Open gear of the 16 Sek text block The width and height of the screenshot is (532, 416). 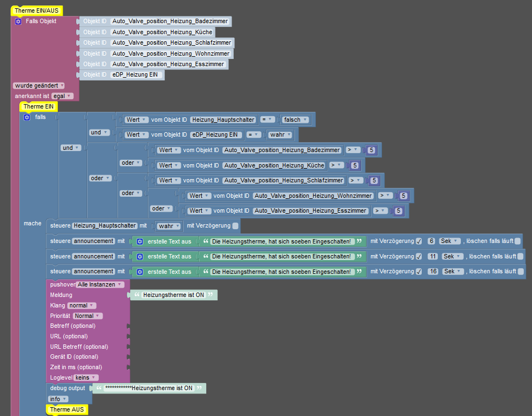click(x=140, y=272)
